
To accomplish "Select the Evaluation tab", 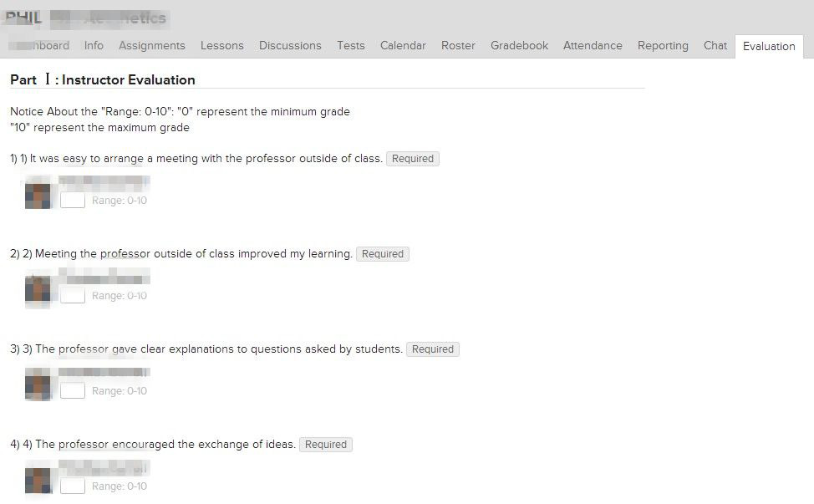I will 769,47.
